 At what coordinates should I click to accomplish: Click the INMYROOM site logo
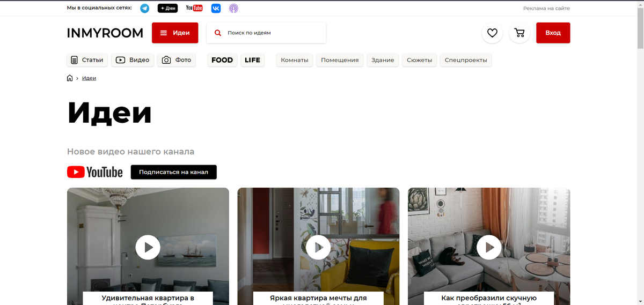coord(105,33)
